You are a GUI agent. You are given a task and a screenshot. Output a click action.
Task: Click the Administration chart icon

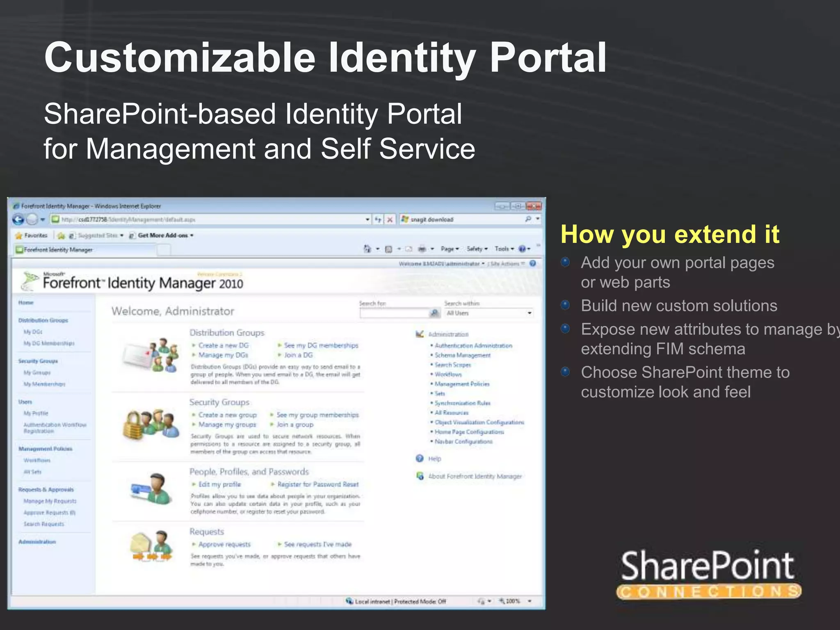point(420,334)
